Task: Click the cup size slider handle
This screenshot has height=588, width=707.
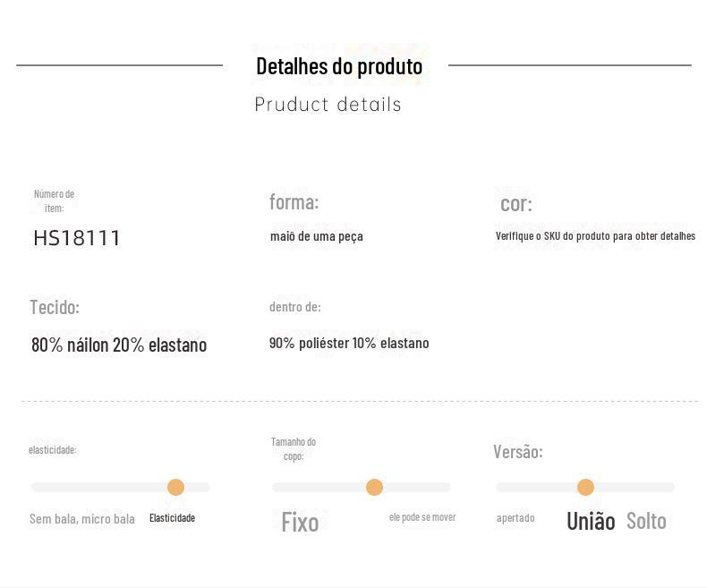Action: pos(374,487)
